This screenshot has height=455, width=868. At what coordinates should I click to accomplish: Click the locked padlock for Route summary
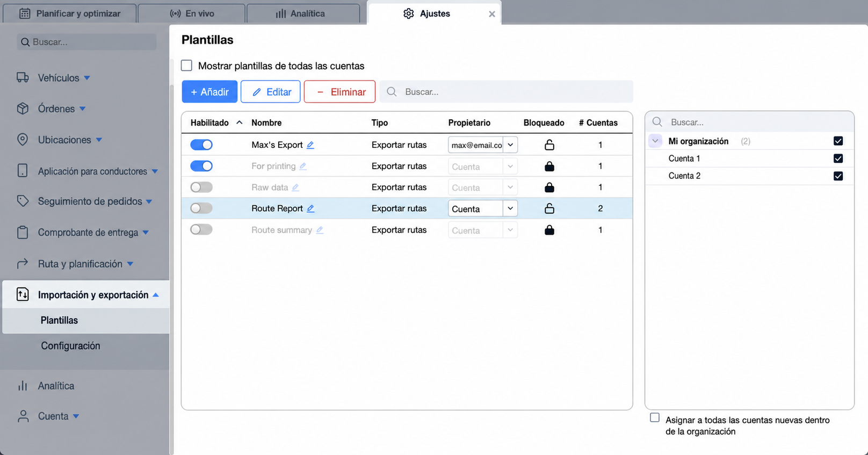(x=549, y=230)
